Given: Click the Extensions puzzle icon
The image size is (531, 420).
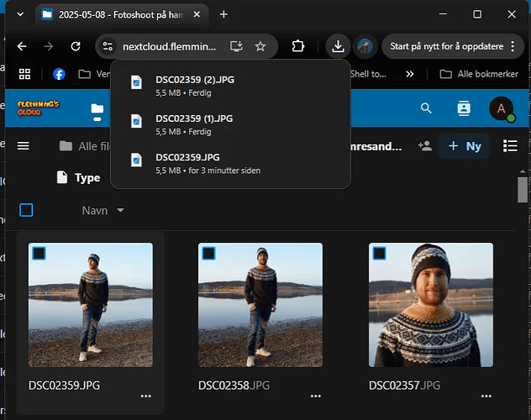Looking at the screenshot, I should 297,46.
